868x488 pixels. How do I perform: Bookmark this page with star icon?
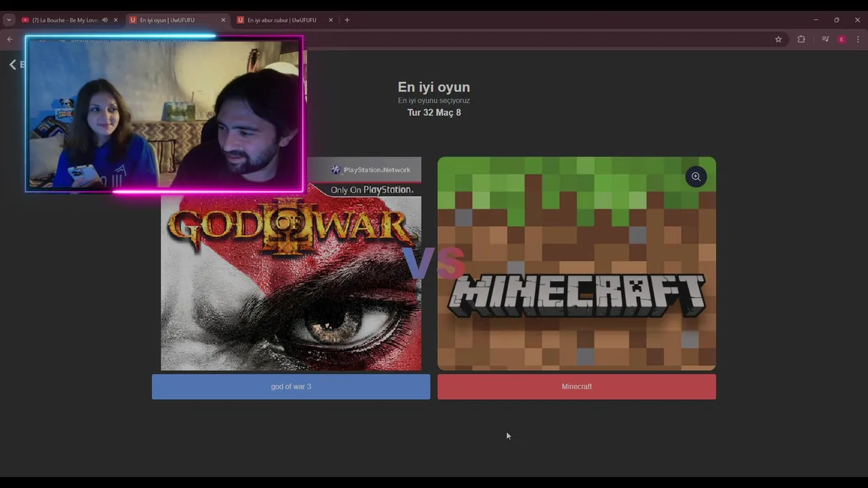(778, 39)
